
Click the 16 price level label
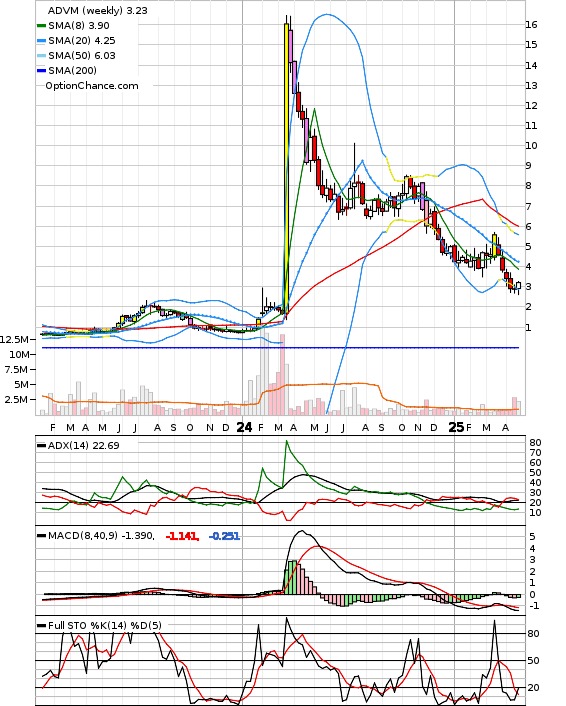[532, 25]
